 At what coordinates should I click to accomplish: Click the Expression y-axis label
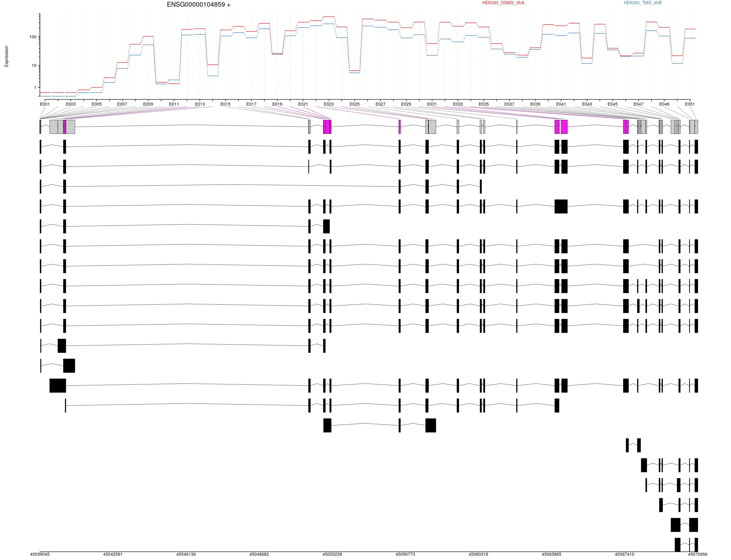(x=6, y=56)
